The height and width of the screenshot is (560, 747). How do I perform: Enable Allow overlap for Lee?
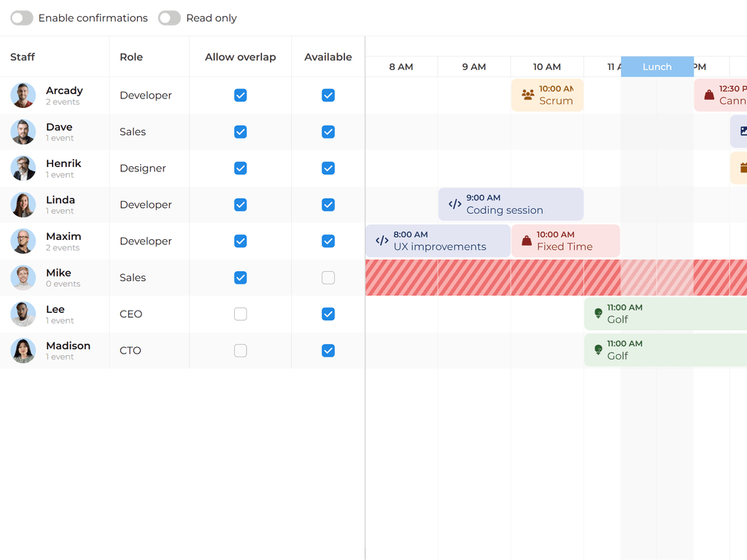point(240,314)
